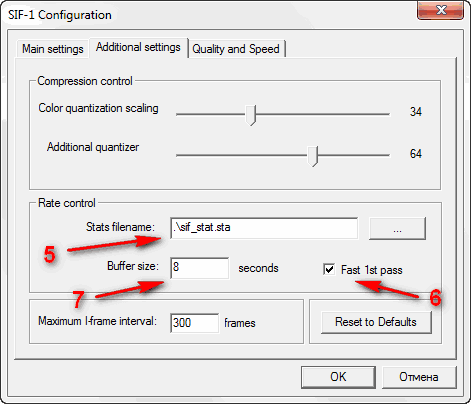Disable the Fast 1st pass checkbox
Image resolution: width=471 pixels, height=404 pixels.
(329, 269)
